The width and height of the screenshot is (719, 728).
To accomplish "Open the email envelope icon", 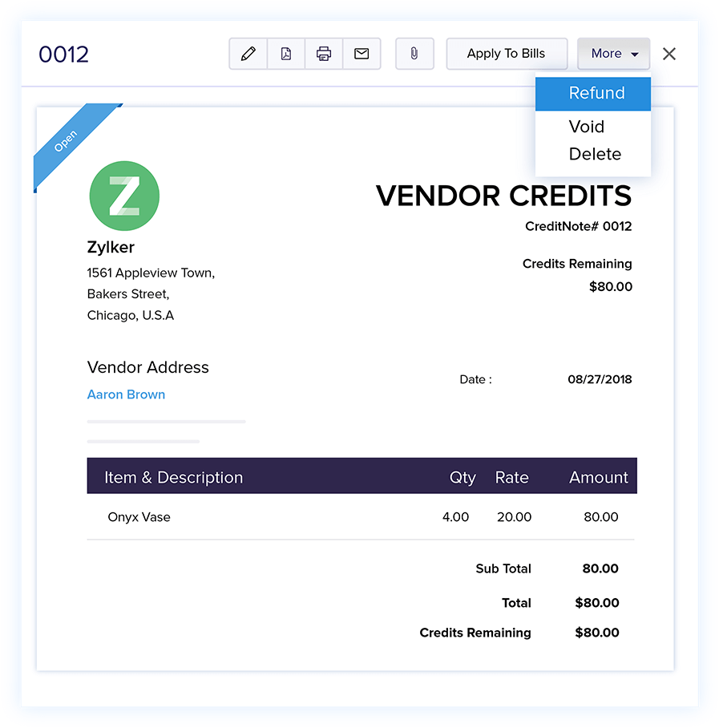I will [x=362, y=54].
